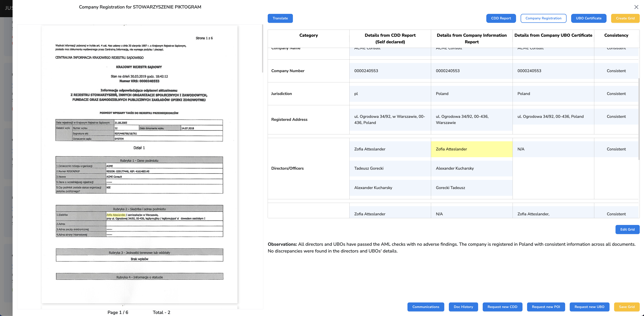Close the Company Registration dialog
Image resolution: width=644 pixels, height=316 pixels.
636,7
